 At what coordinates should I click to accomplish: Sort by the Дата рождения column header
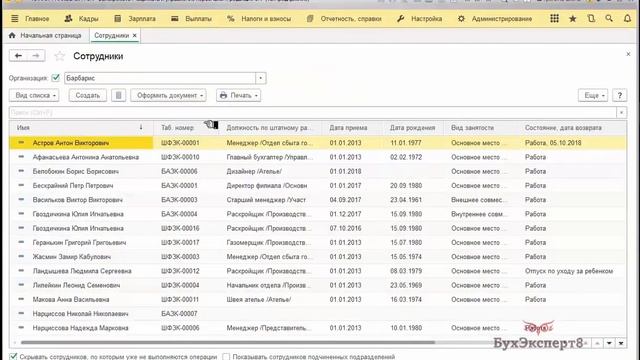412,128
